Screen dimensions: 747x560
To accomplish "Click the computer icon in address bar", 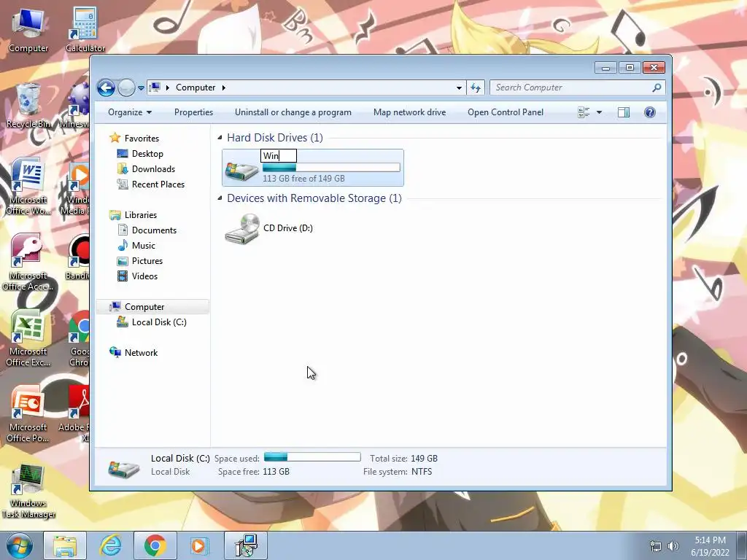I will [155, 87].
